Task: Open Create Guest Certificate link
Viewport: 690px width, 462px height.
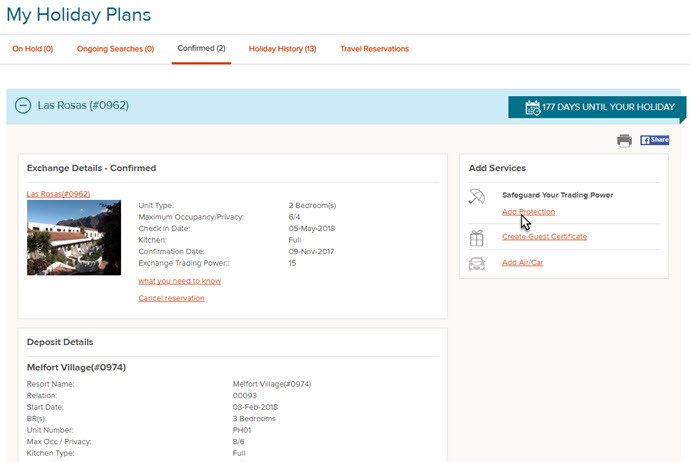Action: [x=544, y=237]
